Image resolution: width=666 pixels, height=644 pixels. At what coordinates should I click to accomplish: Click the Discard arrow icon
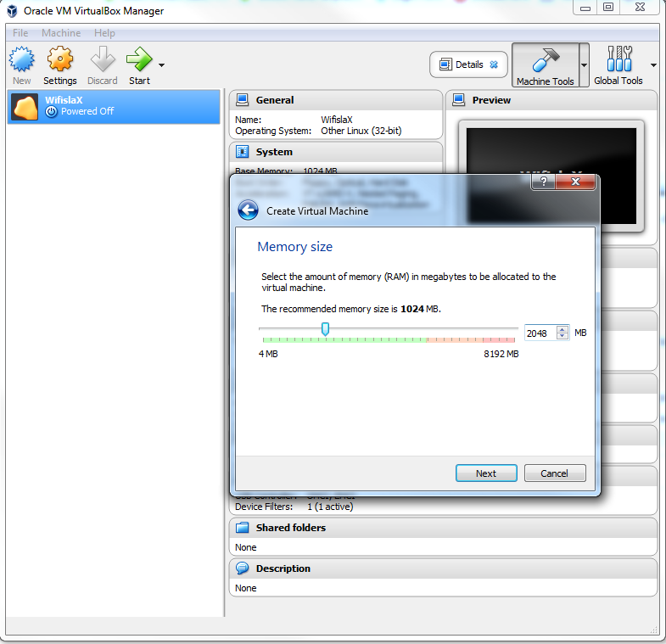click(x=103, y=59)
